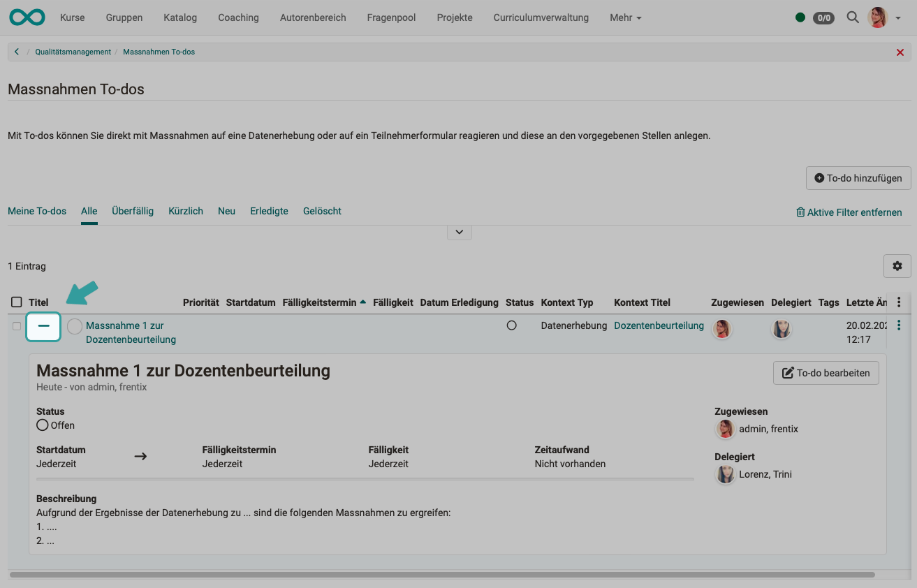Open table settings via the gear icon
The height and width of the screenshot is (588, 917).
point(897,266)
